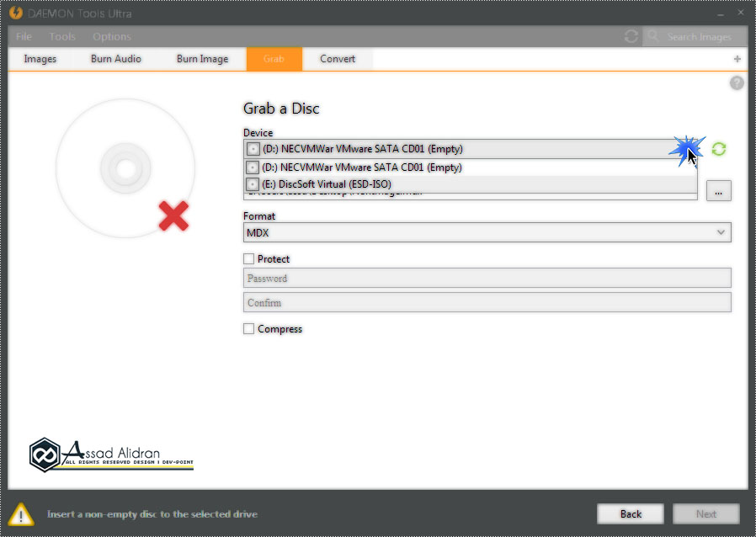Select the Grab tab
Image resolution: width=756 pixels, height=537 pixels.
(274, 59)
